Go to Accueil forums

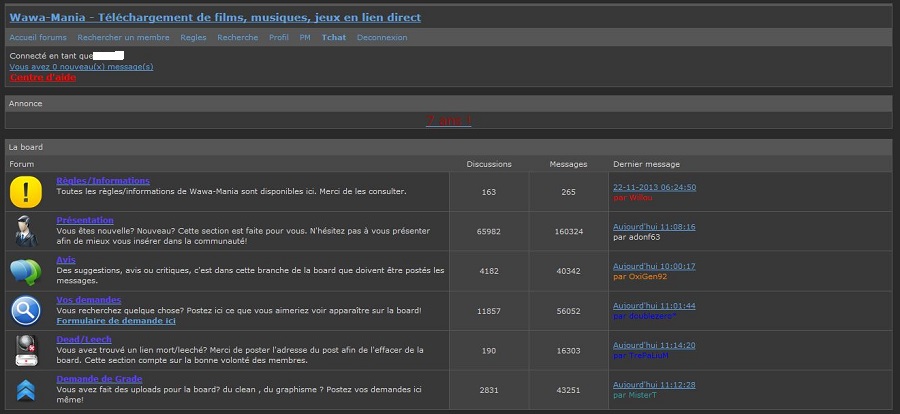38,37
